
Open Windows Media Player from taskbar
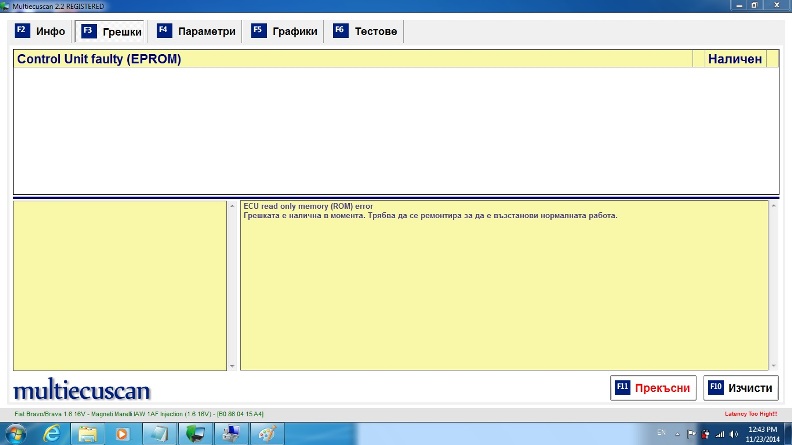tap(123, 434)
